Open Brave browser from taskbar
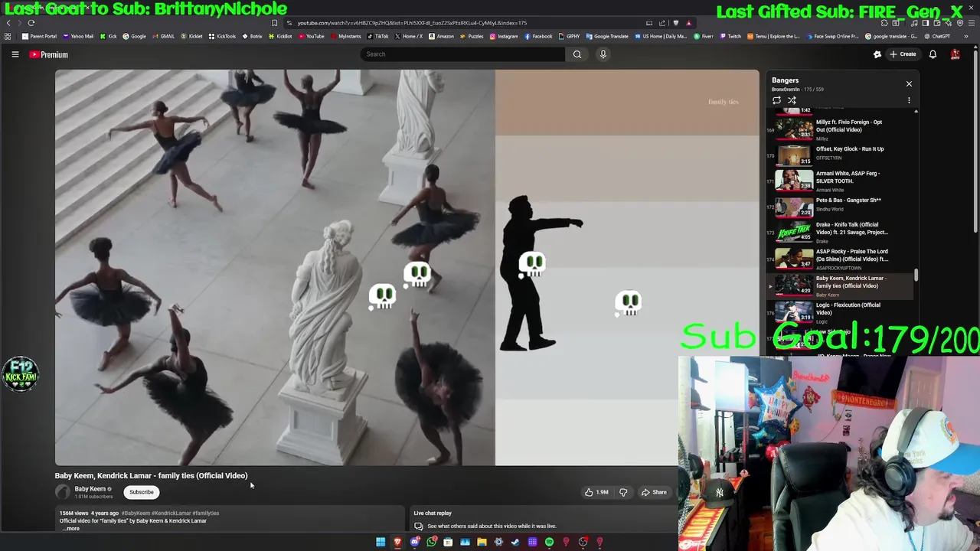This screenshot has width=980, height=551. (397, 542)
